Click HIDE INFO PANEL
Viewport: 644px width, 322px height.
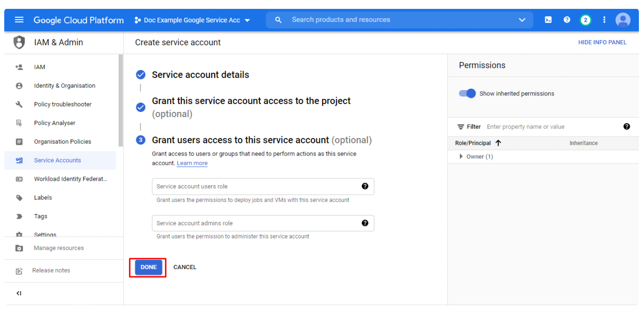coord(603,42)
